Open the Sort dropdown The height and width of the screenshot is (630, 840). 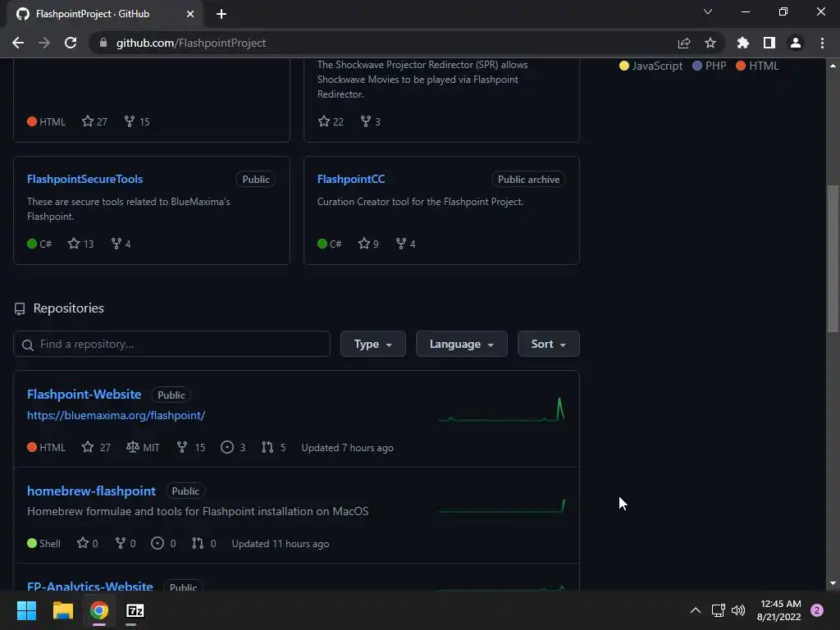(549, 344)
